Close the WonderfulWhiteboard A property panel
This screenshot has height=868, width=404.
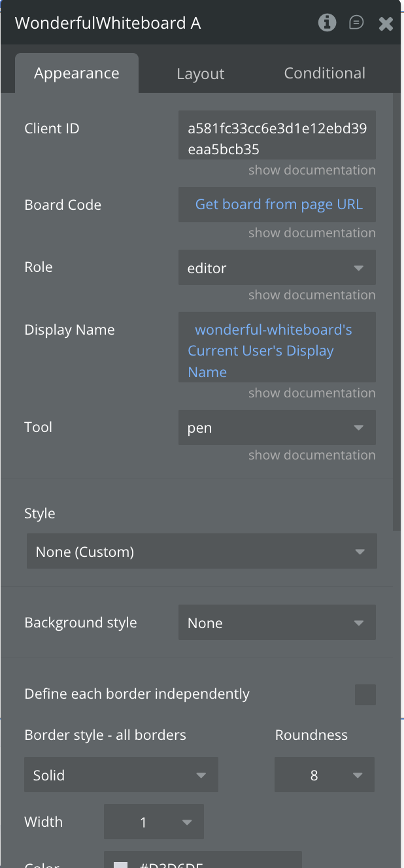click(386, 24)
